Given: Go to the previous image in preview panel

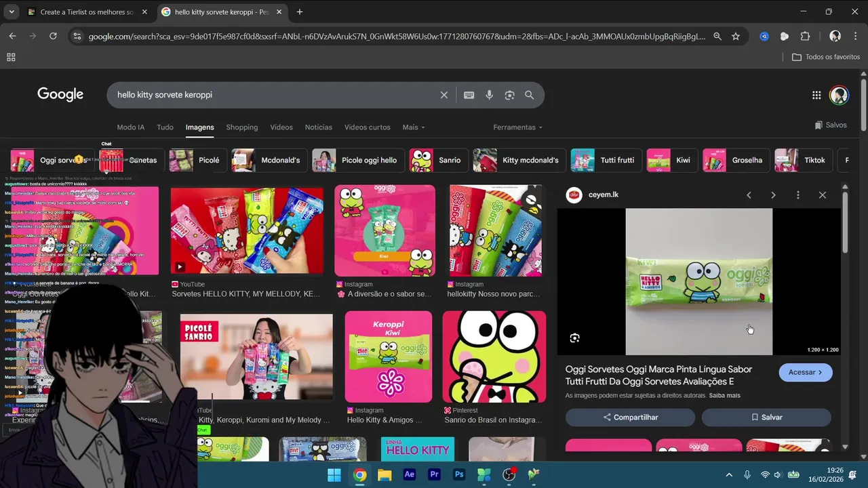Looking at the screenshot, I should coord(749,195).
